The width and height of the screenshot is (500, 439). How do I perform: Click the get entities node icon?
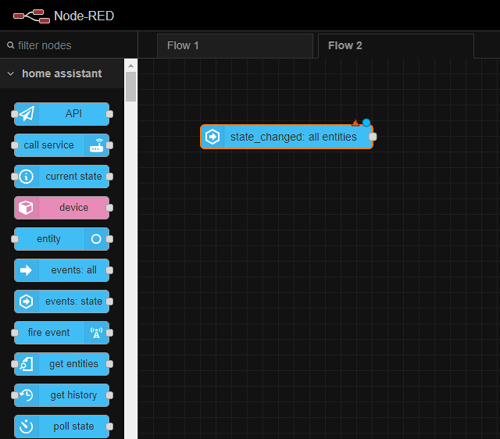(x=26, y=364)
